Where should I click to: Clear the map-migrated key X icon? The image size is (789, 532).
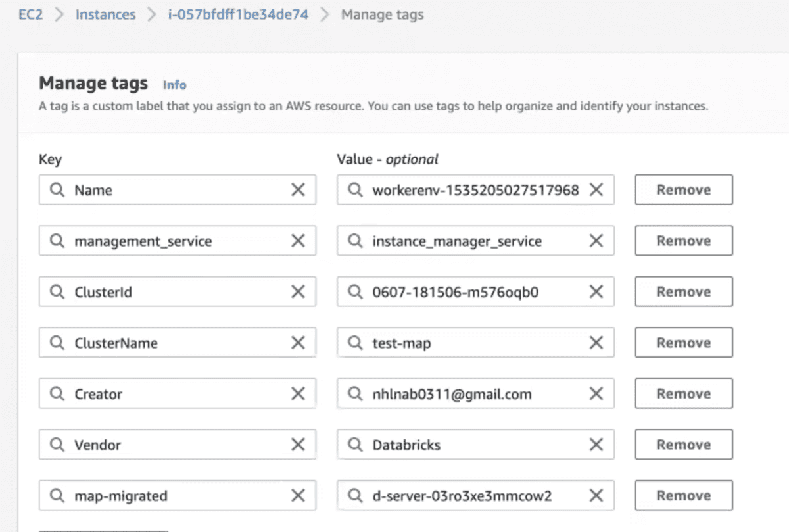(x=298, y=496)
